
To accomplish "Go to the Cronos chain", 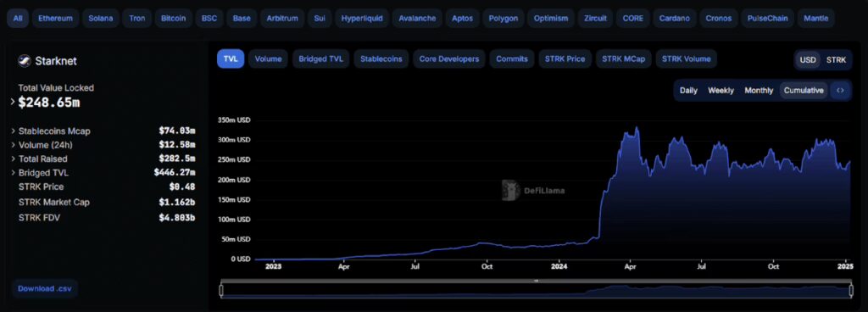I will [x=718, y=19].
